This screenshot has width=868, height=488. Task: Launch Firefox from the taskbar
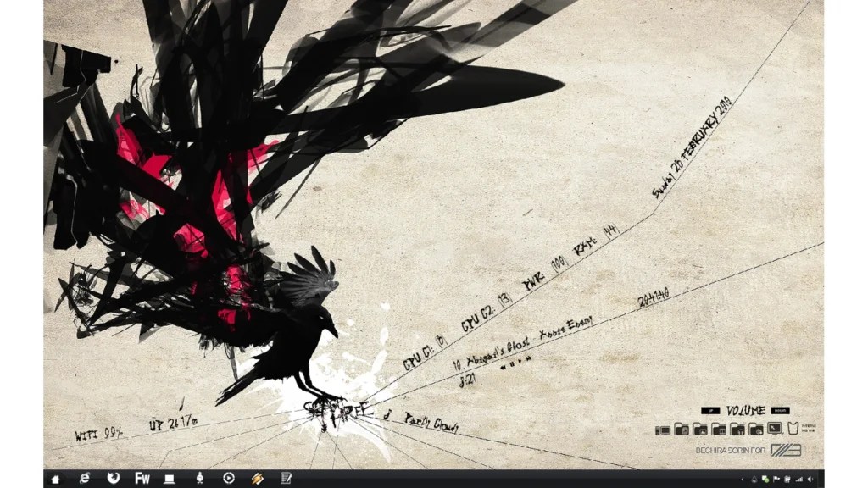(x=114, y=478)
